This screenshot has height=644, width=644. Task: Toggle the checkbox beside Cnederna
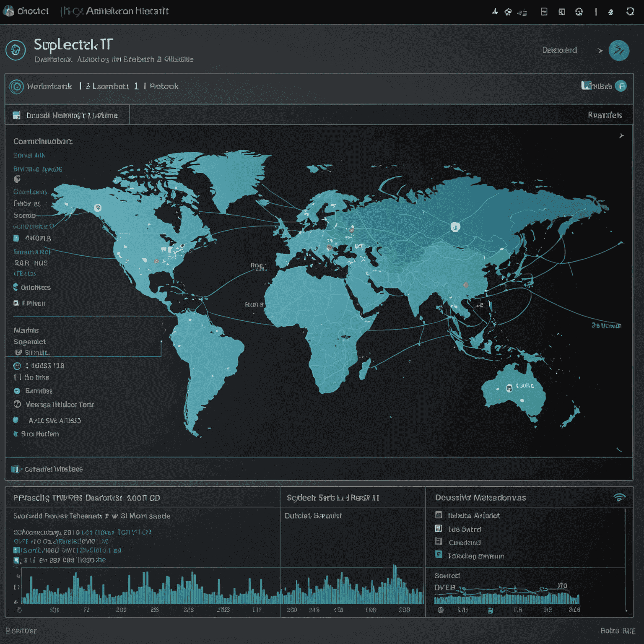[439, 541]
